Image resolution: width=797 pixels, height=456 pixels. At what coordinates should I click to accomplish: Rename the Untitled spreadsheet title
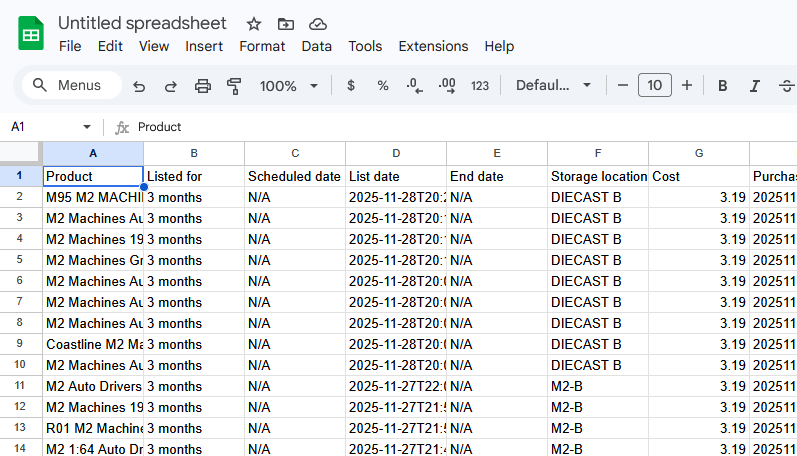pyautogui.click(x=142, y=23)
